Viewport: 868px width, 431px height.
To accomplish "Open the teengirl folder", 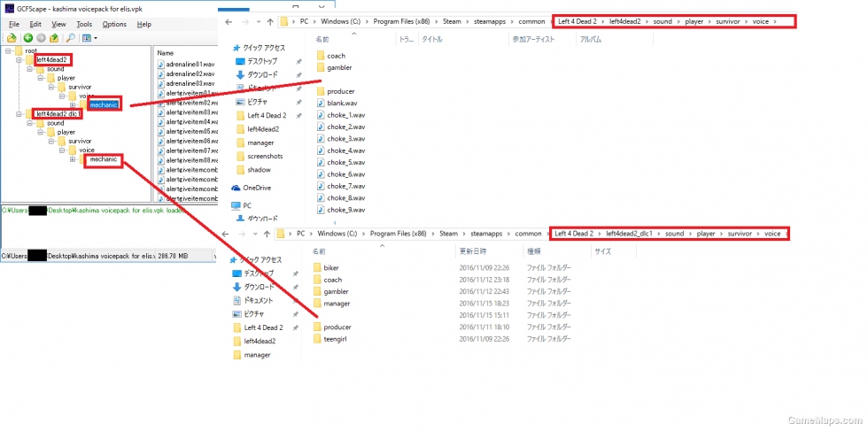I will pos(335,339).
